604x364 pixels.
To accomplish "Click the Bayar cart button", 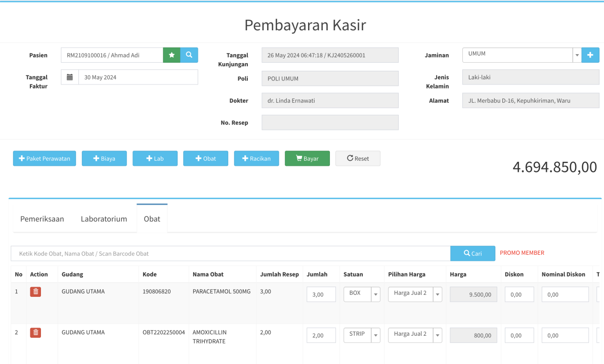I will pos(307,159).
